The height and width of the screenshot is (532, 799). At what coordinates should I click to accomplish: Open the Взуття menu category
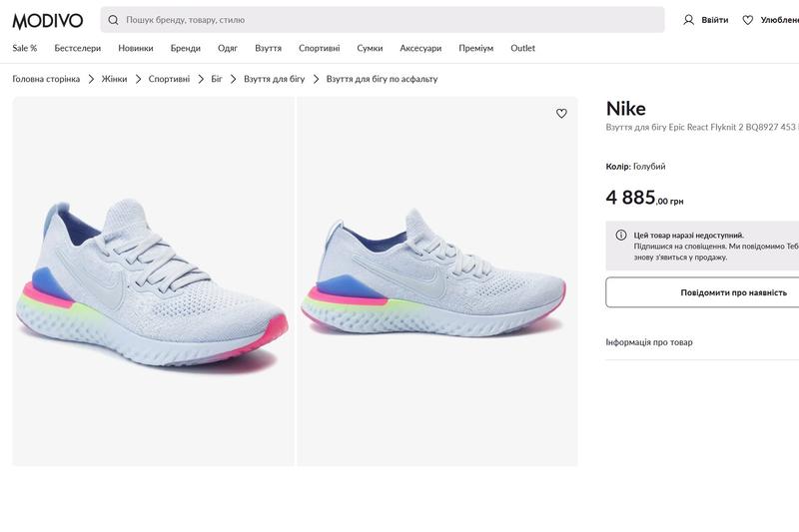tap(268, 48)
